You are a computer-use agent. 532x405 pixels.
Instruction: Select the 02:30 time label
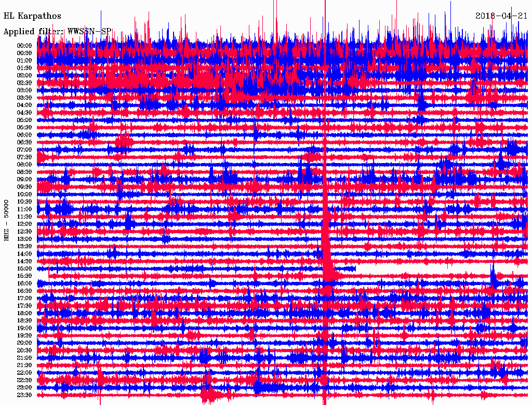(24, 83)
